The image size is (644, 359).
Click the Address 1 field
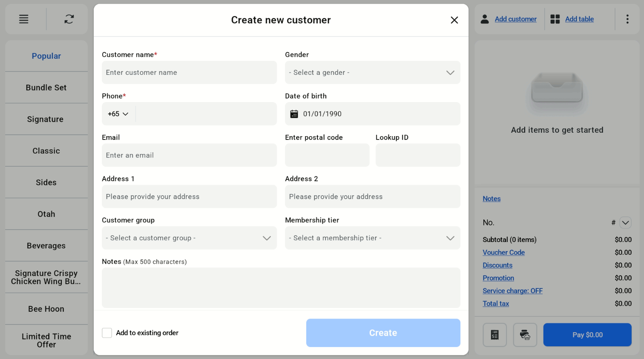[189, 197]
